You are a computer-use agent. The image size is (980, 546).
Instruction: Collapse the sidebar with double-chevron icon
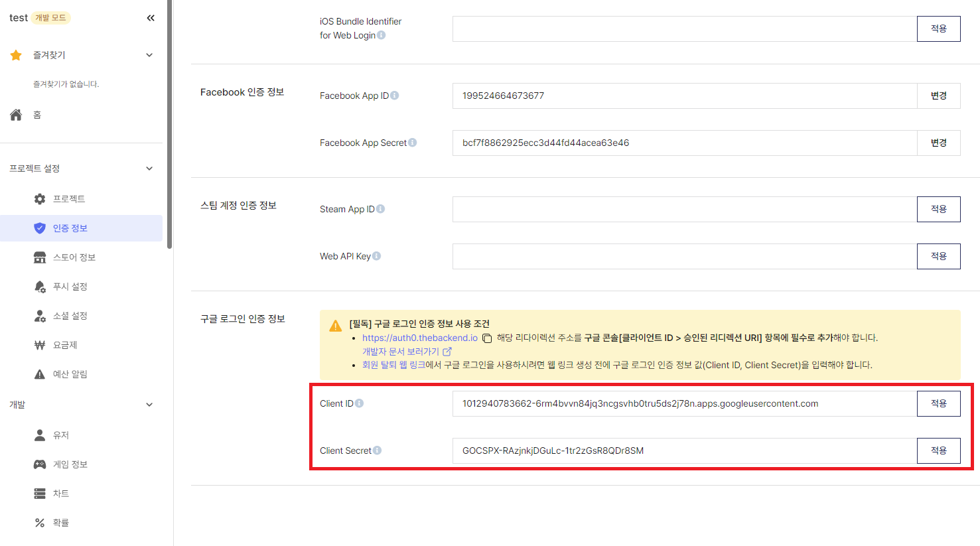click(x=151, y=18)
